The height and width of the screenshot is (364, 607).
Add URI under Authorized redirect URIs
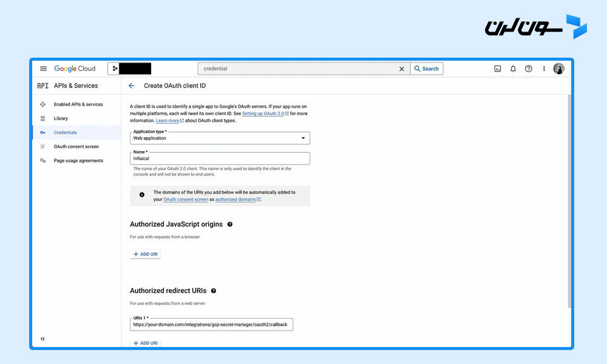coord(145,343)
